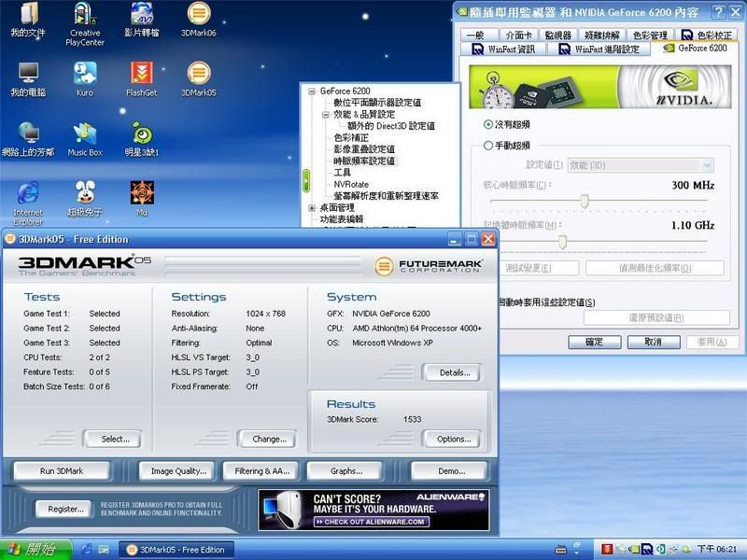Image resolution: width=747 pixels, height=560 pixels.
Task: Click Change... under Settings
Action: click(x=269, y=439)
